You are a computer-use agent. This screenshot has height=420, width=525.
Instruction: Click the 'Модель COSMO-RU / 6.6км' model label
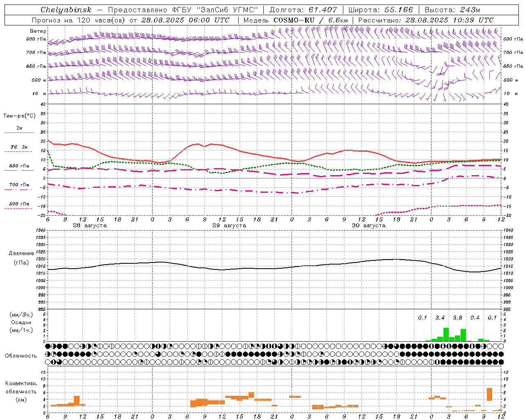tap(296, 20)
